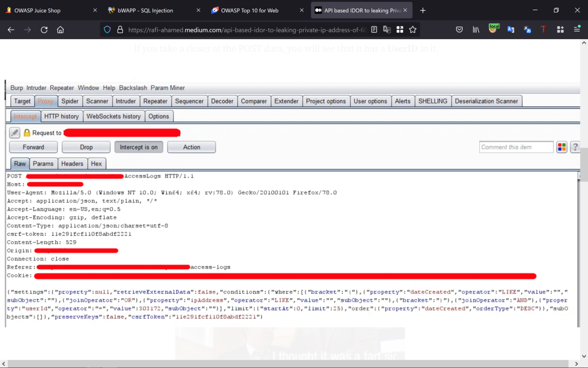The height and width of the screenshot is (368, 588).
Task: Select the Extender tab
Action: (286, 101)
